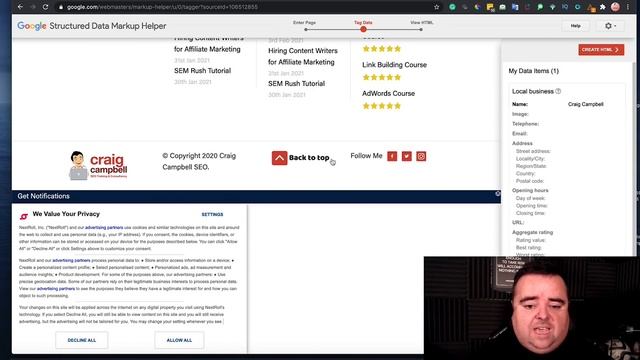This screenshot has width=640, height=360.
Task: Open the Grammarly extension icon
Action: [452, 7]
